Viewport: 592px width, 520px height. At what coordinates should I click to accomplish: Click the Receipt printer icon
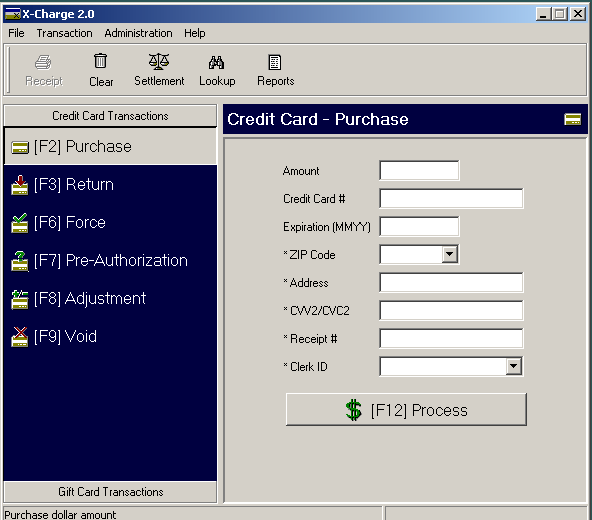tap(43, 62)
